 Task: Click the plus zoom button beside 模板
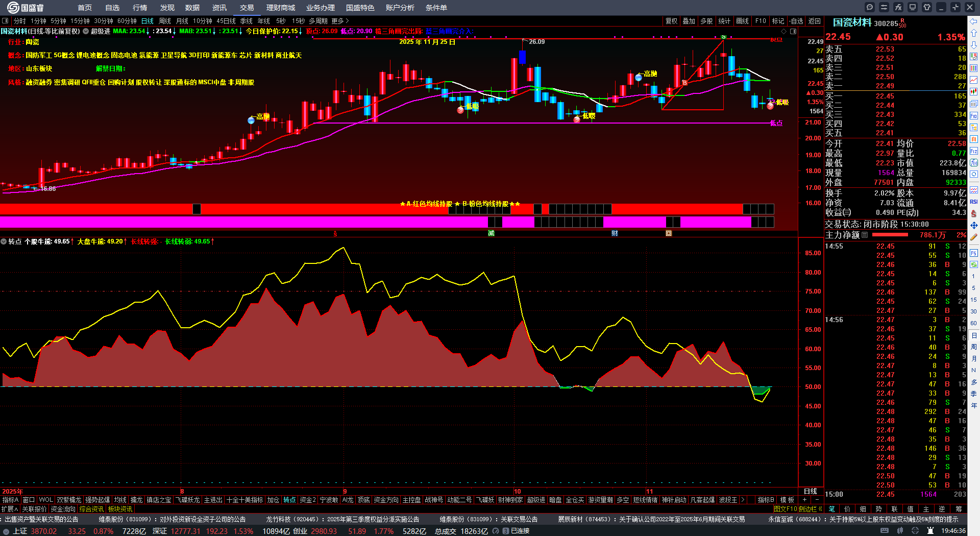pos(805,500)
